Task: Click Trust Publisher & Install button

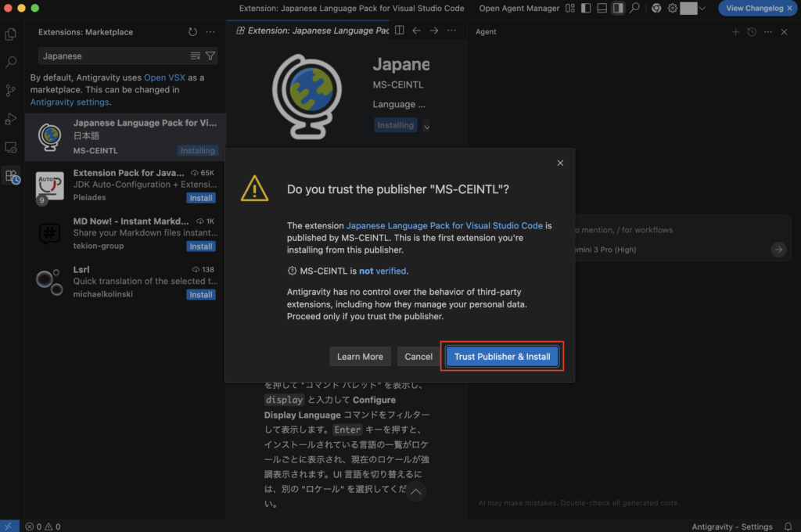Action: (502, 357)
